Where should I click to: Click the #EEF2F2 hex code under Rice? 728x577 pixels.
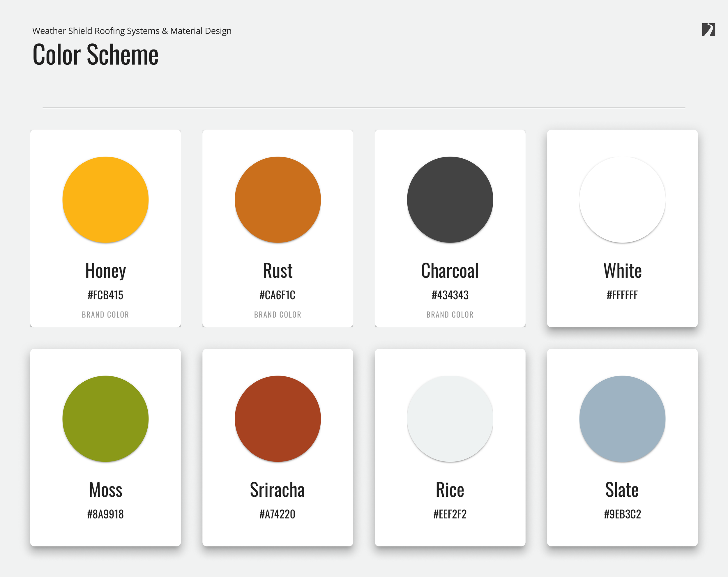click(x=450, y=514)
